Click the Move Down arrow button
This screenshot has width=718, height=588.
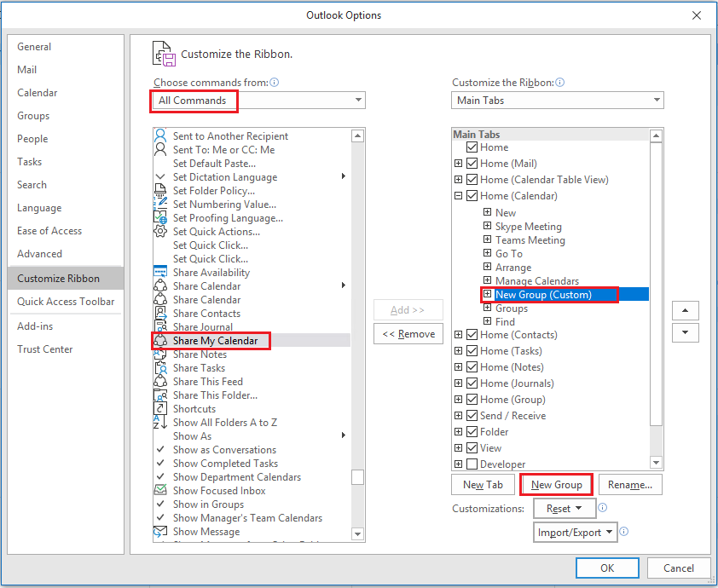tap(685, 332)
